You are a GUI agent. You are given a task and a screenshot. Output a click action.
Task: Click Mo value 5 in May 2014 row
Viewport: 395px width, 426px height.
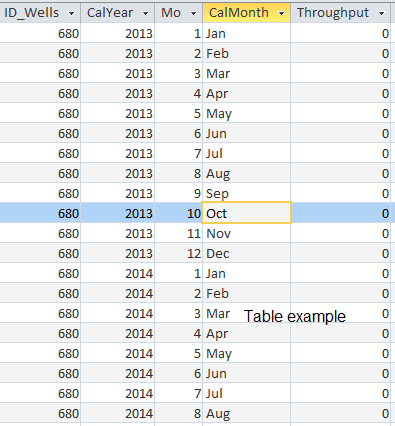coord(179,353)
